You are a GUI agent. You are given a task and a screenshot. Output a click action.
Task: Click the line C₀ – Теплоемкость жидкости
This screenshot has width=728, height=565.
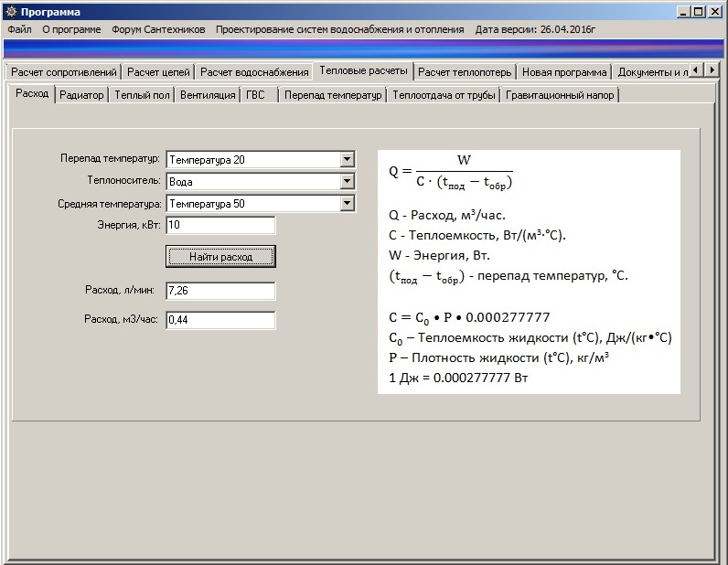530,338
